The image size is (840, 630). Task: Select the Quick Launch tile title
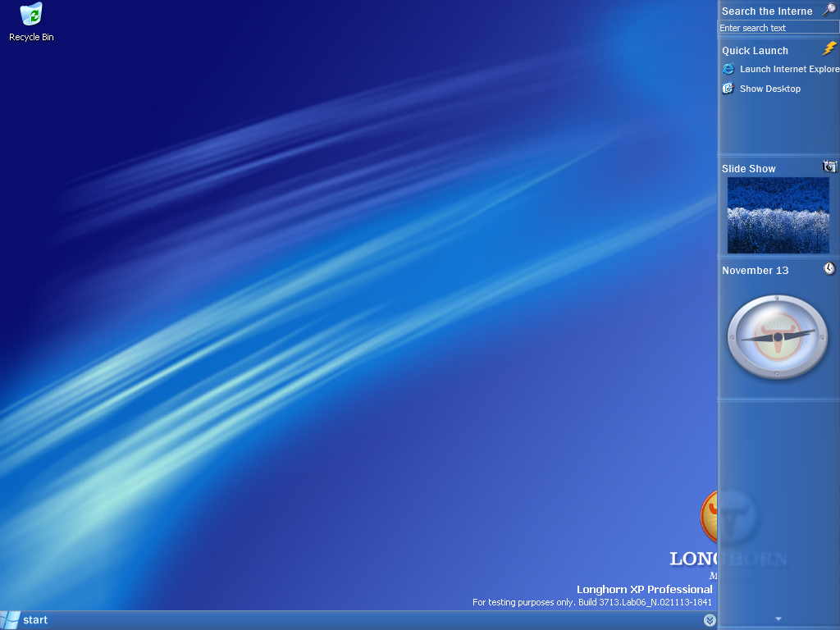pyautogui.click(x=755, y=50)
